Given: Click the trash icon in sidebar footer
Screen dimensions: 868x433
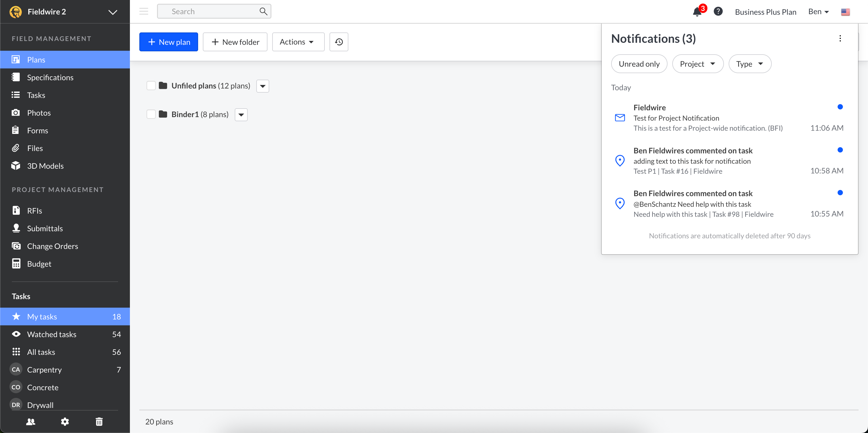Looking at the screenshot, I should (99, 421).
